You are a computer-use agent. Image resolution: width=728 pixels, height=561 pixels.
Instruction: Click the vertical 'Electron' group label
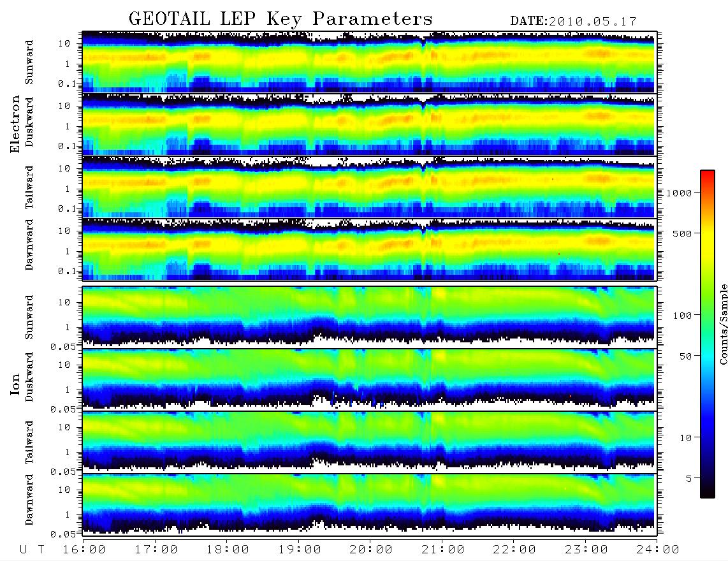15,124
